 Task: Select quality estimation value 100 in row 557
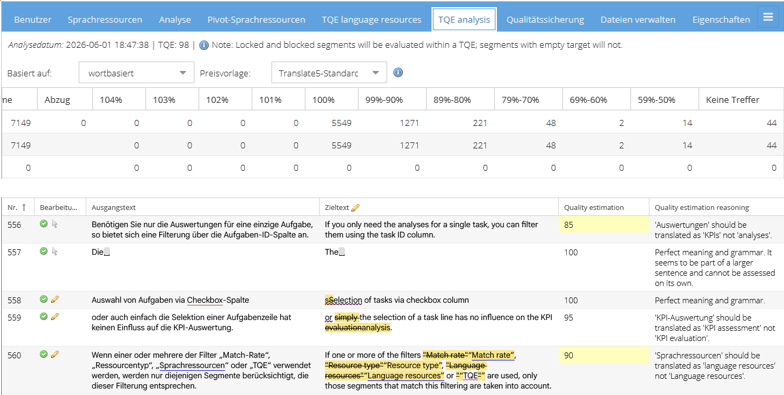(x=572, y=252)
